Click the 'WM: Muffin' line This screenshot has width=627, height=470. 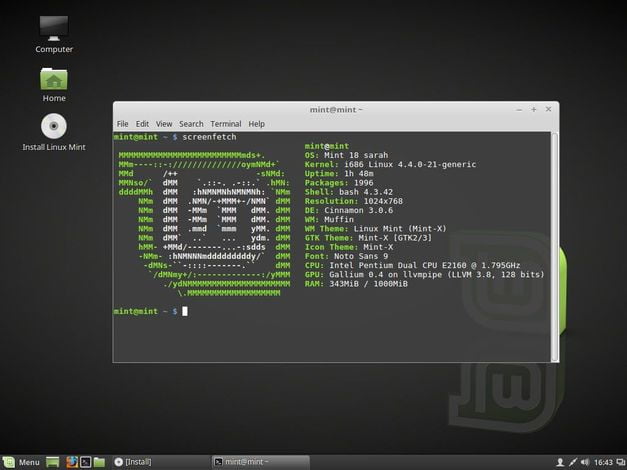click(x=329, y=220)
